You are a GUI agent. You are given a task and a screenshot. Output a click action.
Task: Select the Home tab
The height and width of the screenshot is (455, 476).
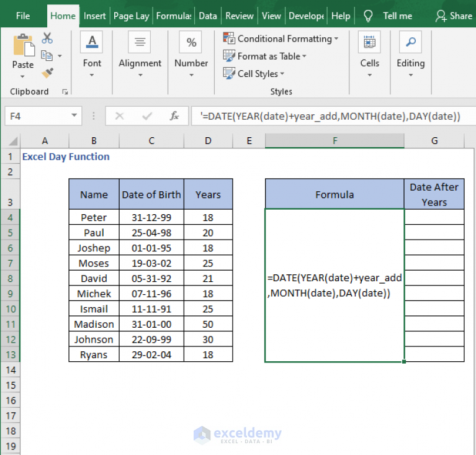(63, 16)
